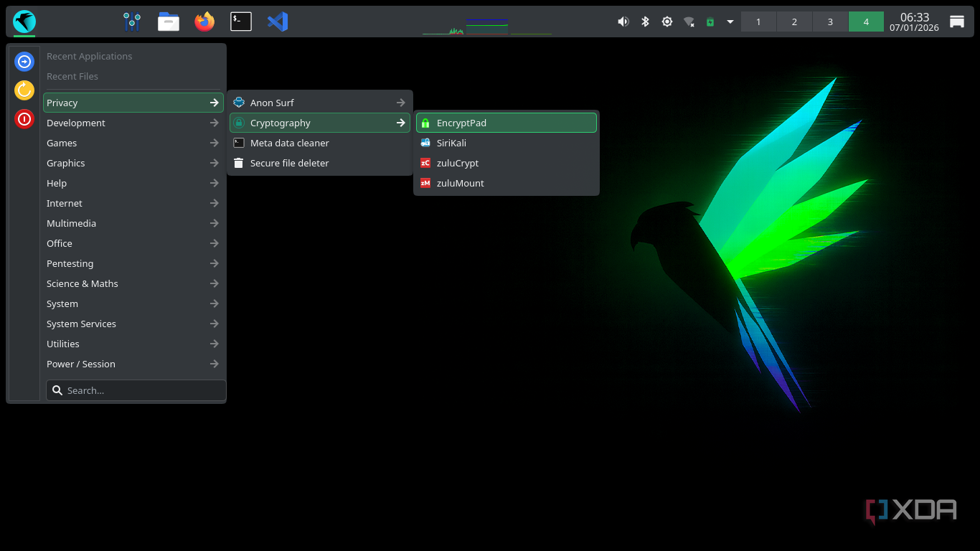This screenshot has height=551, width=980.
Task: Switch to virtual desktop 2
Action: [794, 22]
